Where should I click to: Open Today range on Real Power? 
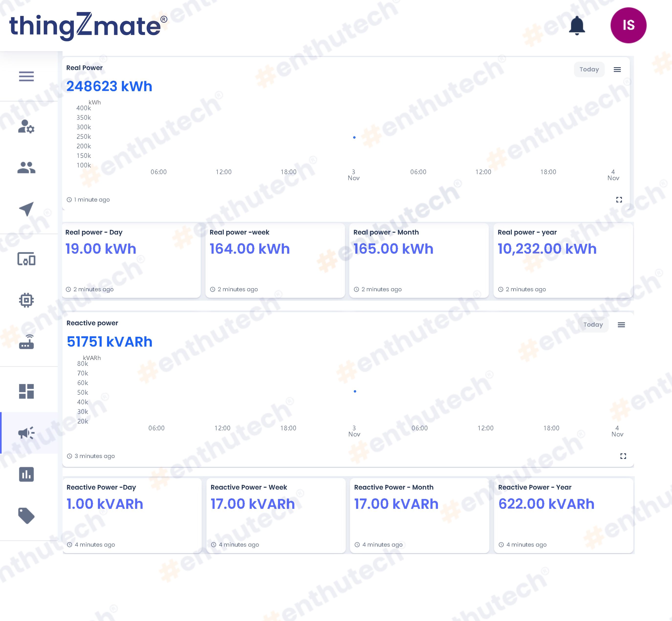click(x=589, y=69)
